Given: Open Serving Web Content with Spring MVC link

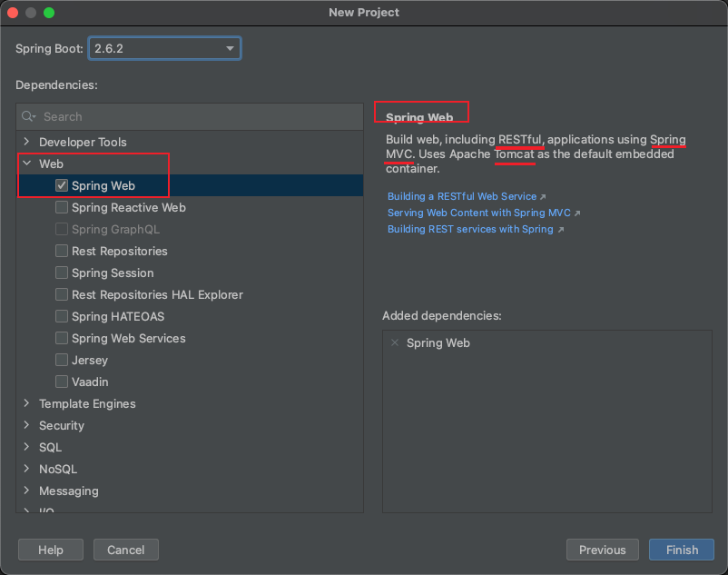Looking at the screenshot, I should tap(479, 213).
